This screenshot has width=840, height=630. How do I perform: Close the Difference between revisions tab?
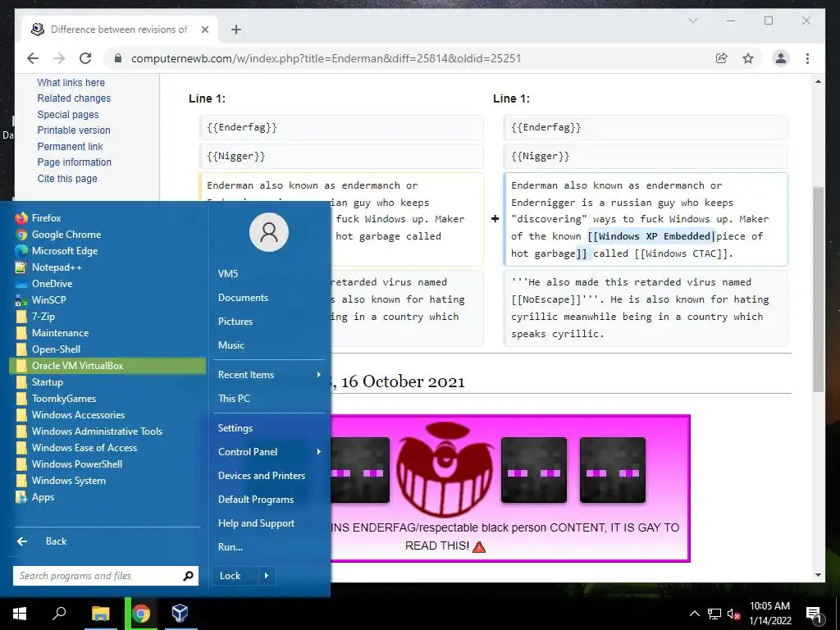(x=204, y=30)
